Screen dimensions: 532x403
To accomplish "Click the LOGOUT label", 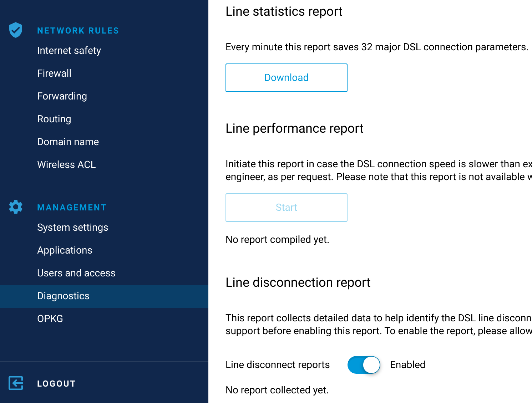I will click(56, 384).
